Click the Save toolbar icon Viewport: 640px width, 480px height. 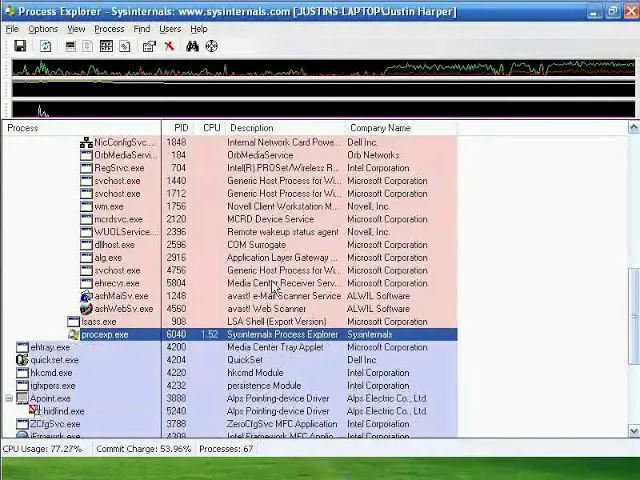(x=20, y=46)
